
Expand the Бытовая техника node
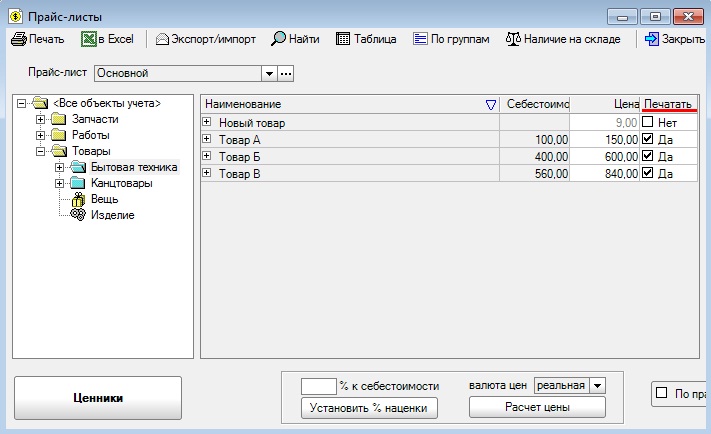click(x=59, y=167)
